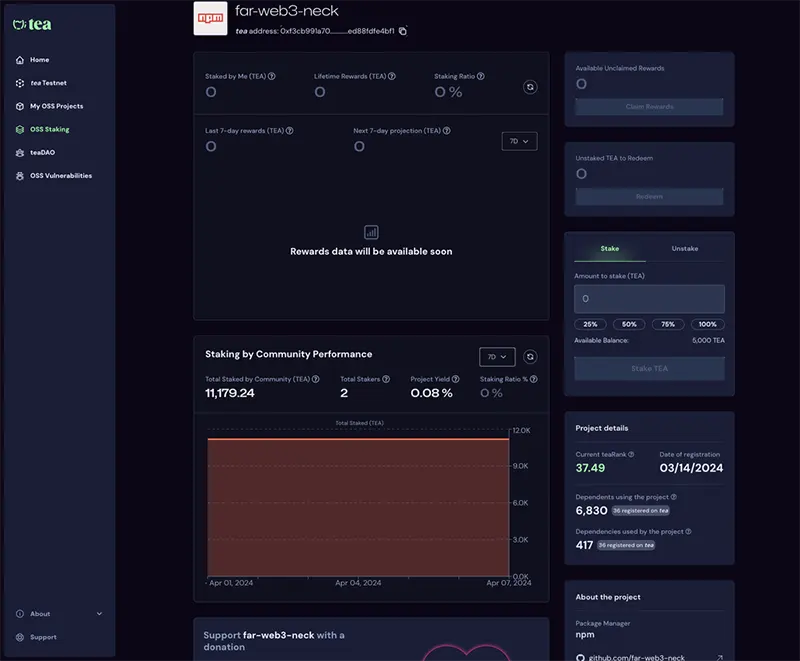Focus the Amount to stake input field
Viewport: 800px width, 661px height.
click(x=649, y=299)
